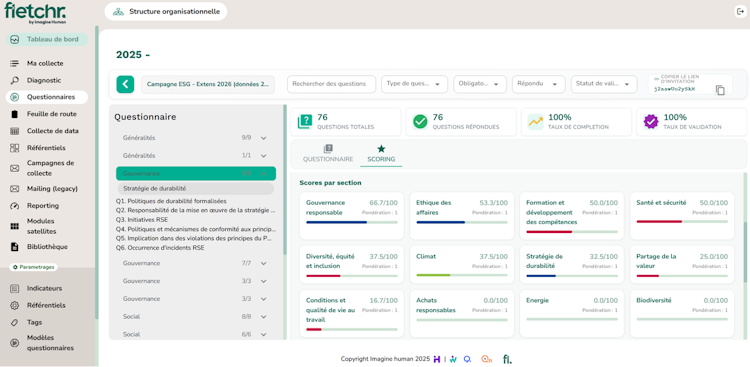750x367 pixels.
Task: Click the Questions répondues green check icon
Action: 420,122
